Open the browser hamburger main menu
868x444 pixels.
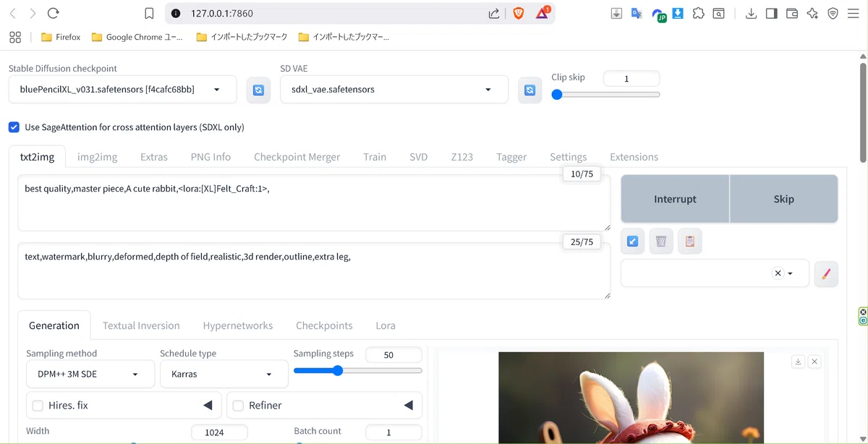click(854, 13)
